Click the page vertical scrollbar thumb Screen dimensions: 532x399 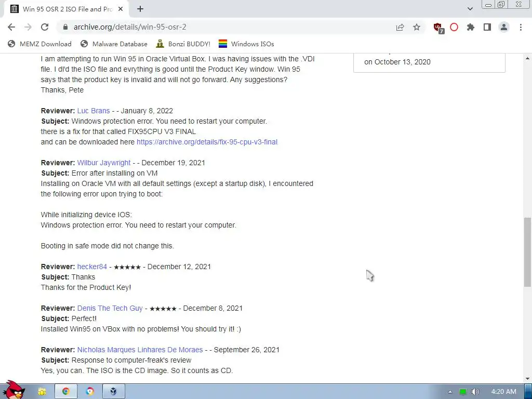527,252
